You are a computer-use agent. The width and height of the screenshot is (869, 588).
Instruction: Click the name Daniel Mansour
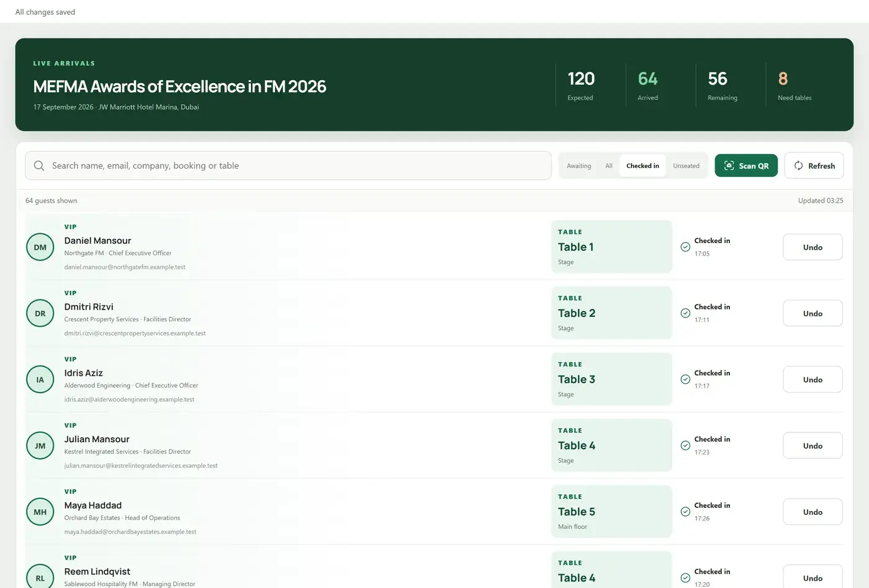pos(97,241)
